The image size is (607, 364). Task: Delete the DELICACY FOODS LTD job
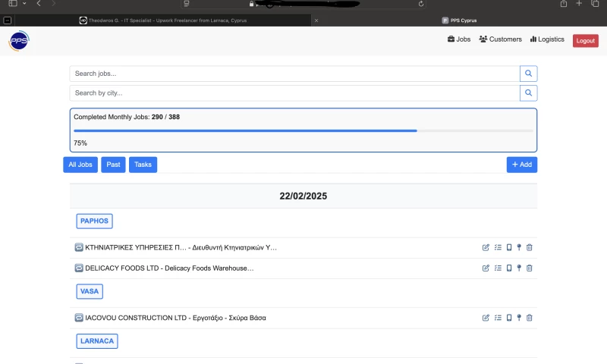pyautogui.click(x=529, y=268)
